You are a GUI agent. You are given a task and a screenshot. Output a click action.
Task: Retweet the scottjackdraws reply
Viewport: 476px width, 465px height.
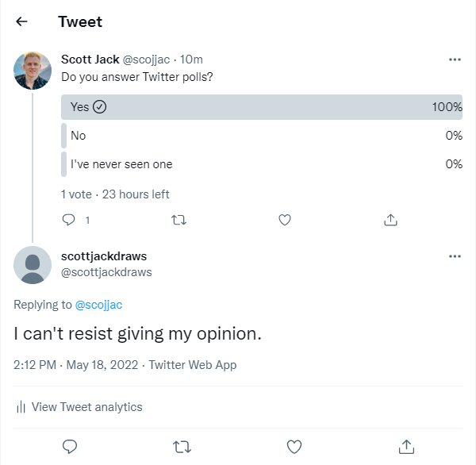pyautogui.click(x=182, y=447)
